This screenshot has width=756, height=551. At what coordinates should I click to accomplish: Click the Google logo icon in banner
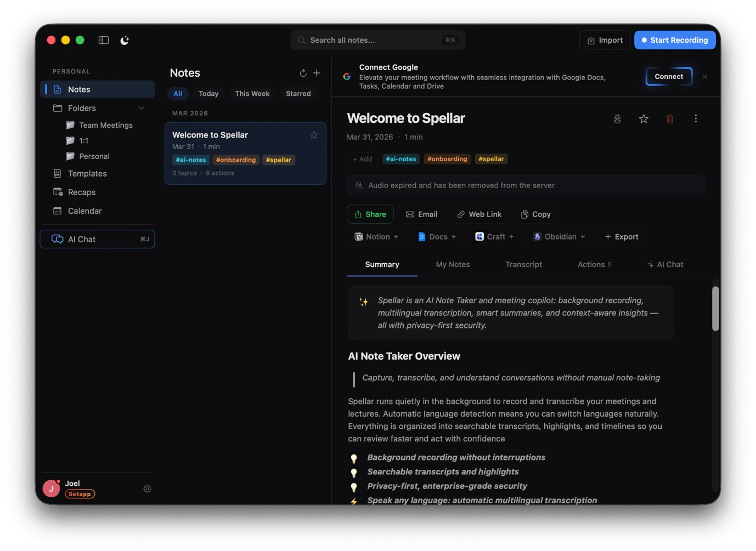[347, 77]
